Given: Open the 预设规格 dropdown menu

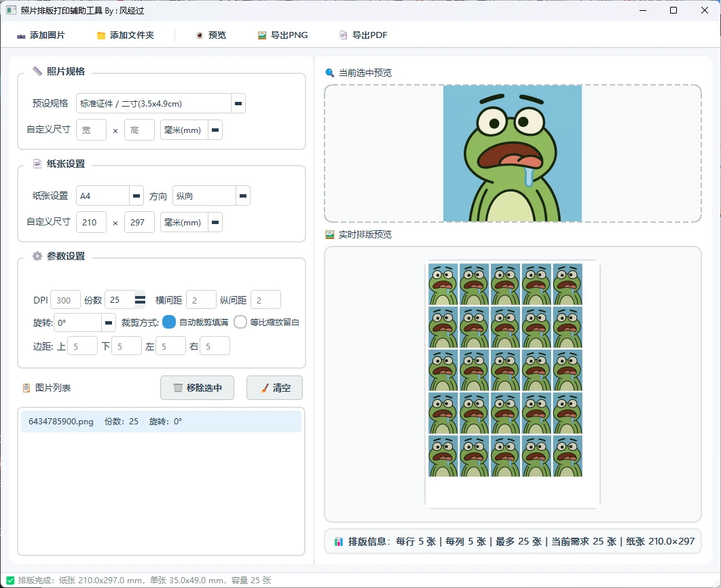Looking at the screenshot, I should (x=237, y=103).
